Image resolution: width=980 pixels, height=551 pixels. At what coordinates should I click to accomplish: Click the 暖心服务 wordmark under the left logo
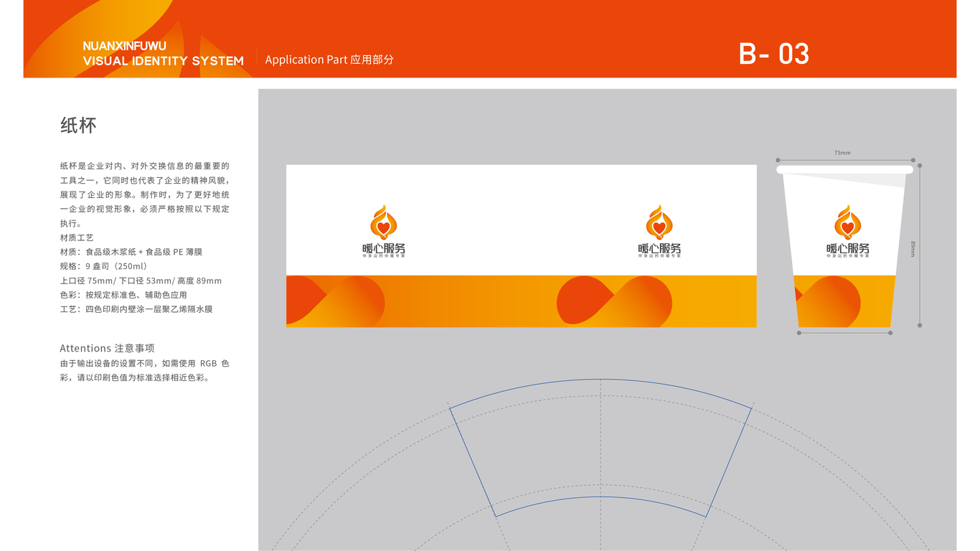pos(384,249)
